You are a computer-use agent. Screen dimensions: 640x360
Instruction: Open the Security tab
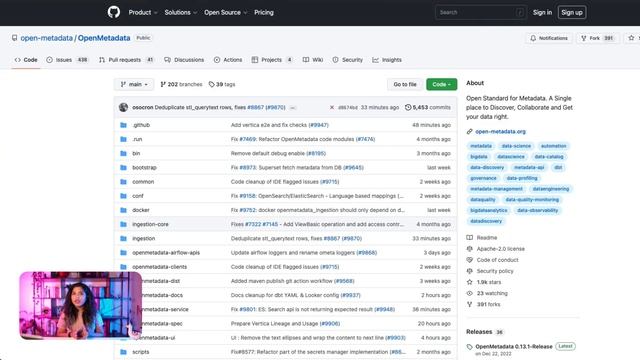tap(347, 60)
